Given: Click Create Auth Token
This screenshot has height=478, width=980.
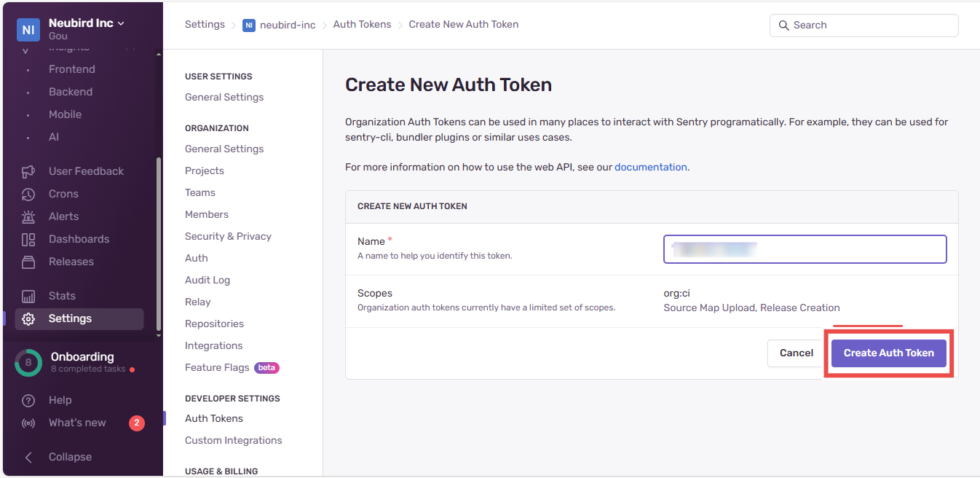Looking at the screenshot, I should tap(888, 353).
